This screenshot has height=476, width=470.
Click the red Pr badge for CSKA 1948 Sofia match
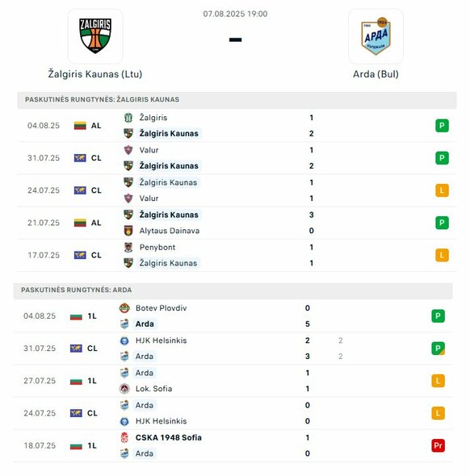pos(438,445)
